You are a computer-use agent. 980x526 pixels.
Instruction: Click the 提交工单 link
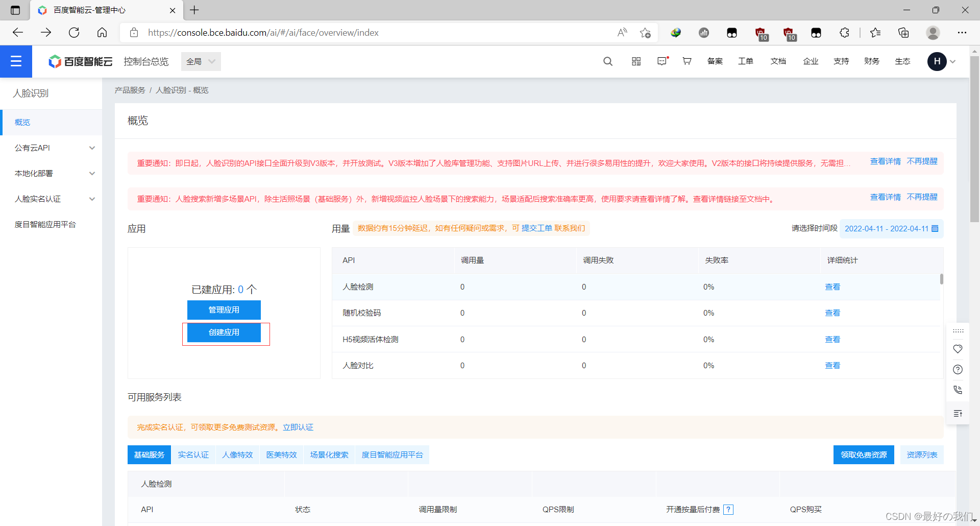pos(537,228)
